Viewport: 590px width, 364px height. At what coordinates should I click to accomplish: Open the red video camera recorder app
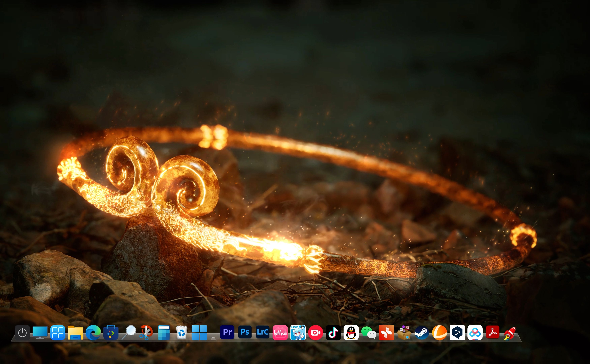pos(316,333)
